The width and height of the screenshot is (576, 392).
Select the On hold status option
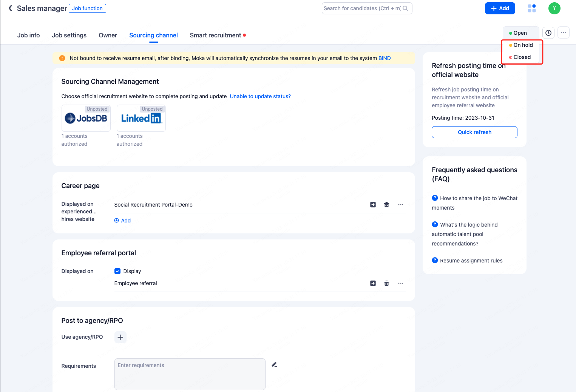point(523,45)
